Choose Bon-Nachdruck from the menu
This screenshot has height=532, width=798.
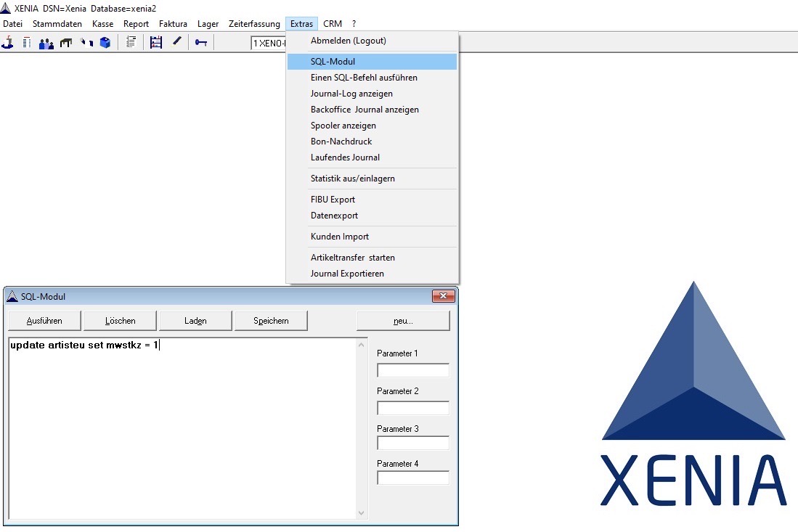tap(372, 142)
